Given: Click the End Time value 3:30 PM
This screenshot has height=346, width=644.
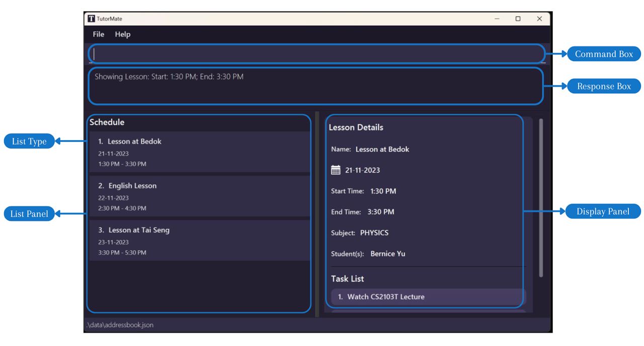Looking at the screenshot, I should point(381,212).
